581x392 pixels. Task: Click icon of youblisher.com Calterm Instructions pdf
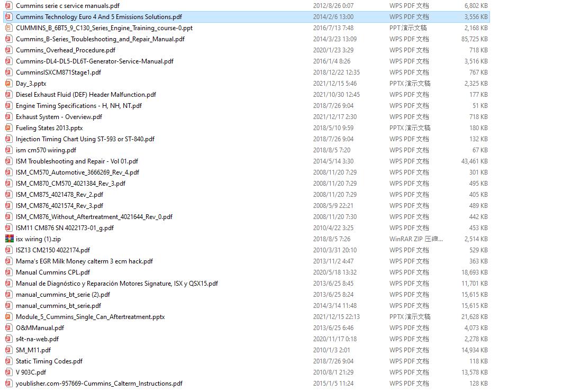tap(8, 384)
